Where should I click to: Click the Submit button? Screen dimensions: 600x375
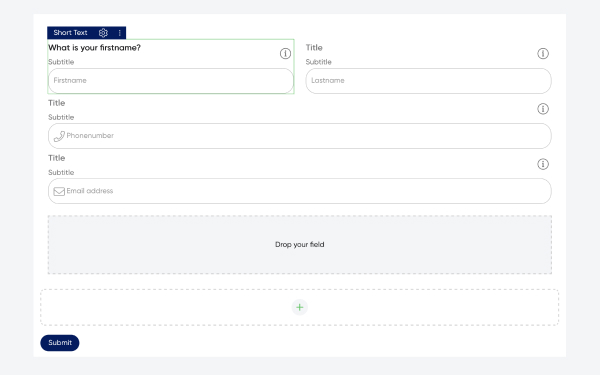pos(60,343)
